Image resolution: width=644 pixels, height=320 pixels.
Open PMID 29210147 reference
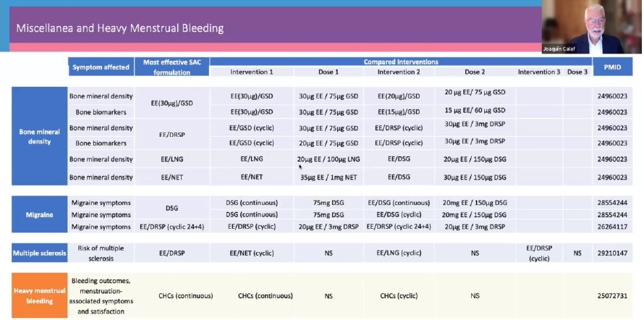613,254
